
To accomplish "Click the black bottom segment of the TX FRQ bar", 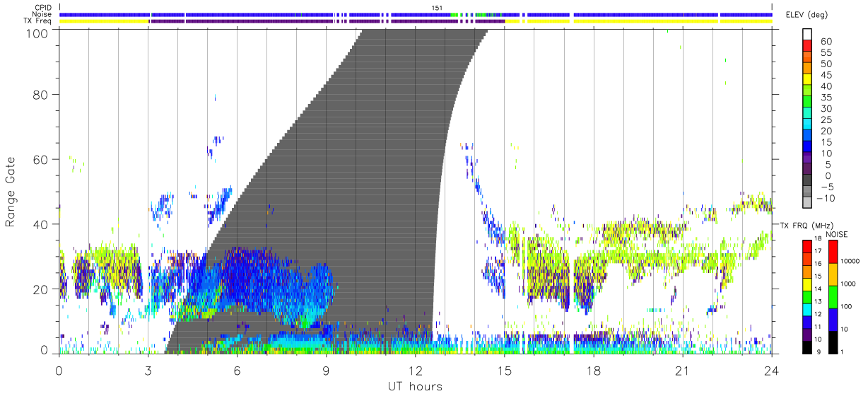I will pos(807,347).
